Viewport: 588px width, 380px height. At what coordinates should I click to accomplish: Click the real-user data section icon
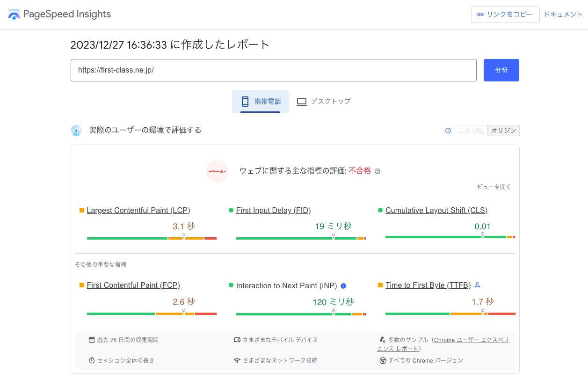click(x=76, y=131)
